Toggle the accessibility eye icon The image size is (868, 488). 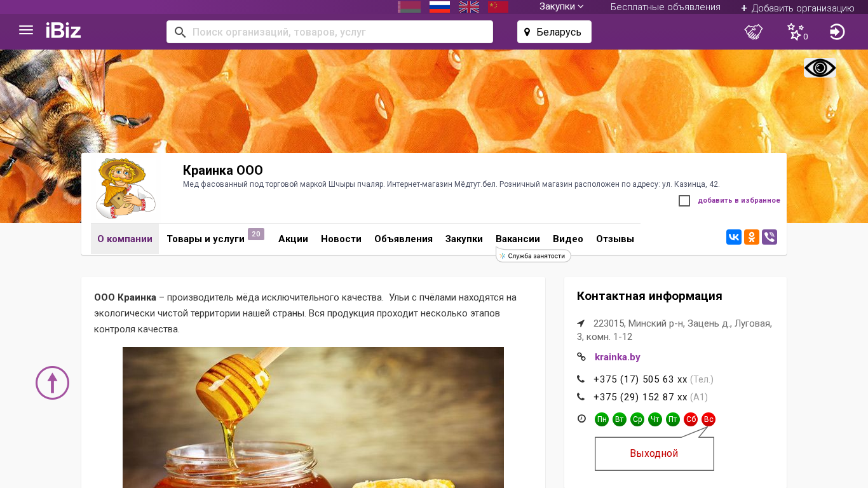click(x=820, y=68)
